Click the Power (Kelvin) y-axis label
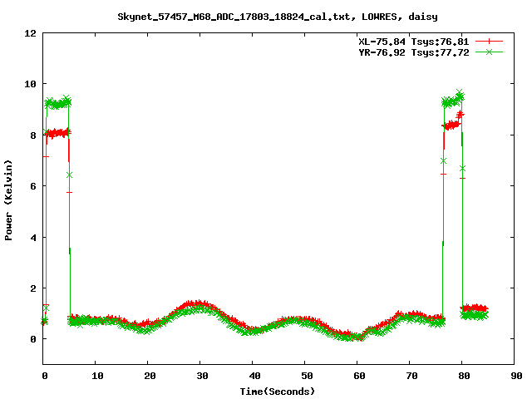532x399 pixels. pos(8,200)
